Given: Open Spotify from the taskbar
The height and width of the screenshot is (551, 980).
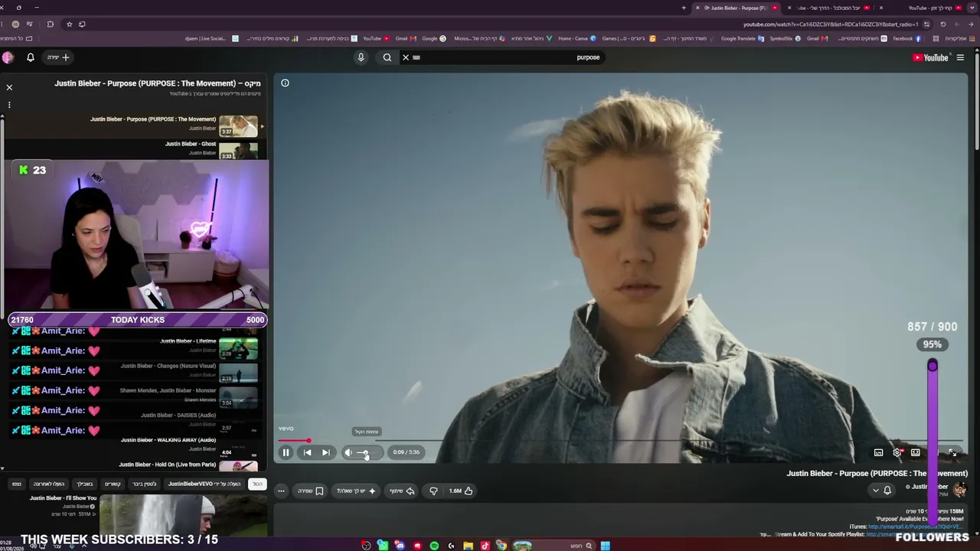Looking at the screenshot, I should (x=434, y=546).
